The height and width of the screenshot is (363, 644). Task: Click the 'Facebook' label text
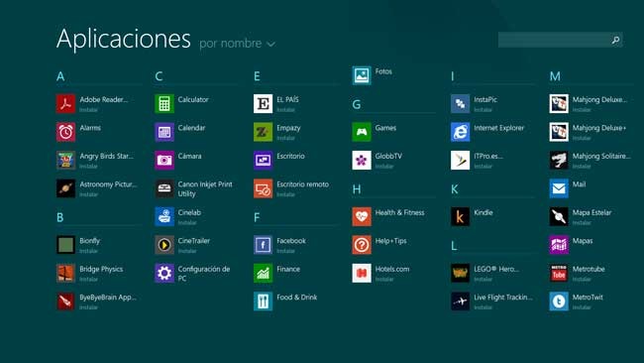(291, 241)
